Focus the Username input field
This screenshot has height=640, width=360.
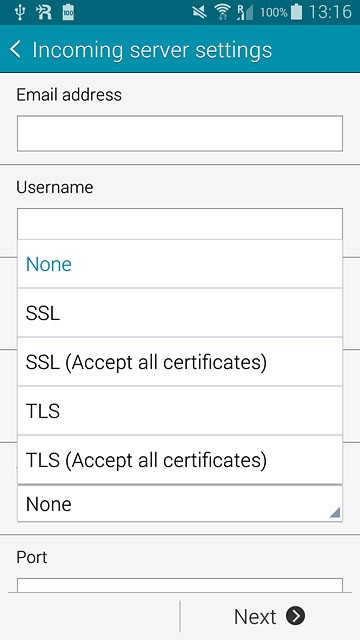pos(180,224)
